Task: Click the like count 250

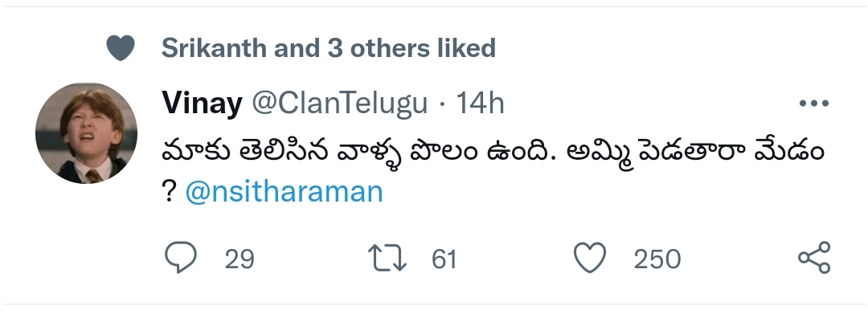Action: coord(657,259)
